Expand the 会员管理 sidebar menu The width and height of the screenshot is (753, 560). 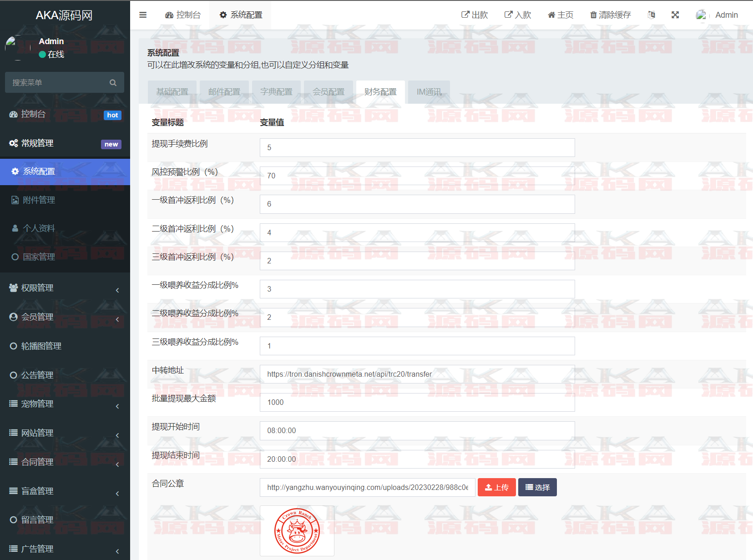[65, 317]
